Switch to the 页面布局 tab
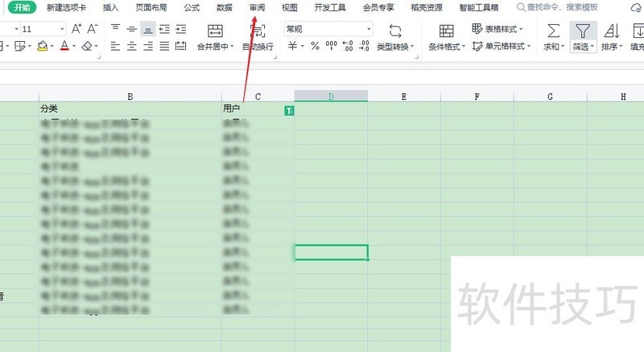This screenshot has height=352, width=644. click(151, 7)
